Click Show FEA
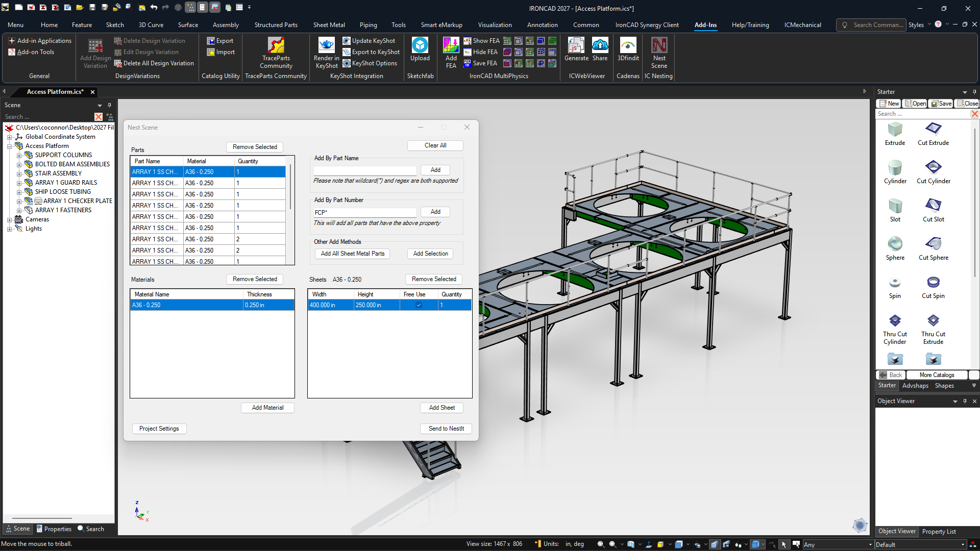Viewport: 980px width, 551px height. [x=481, y=41]
